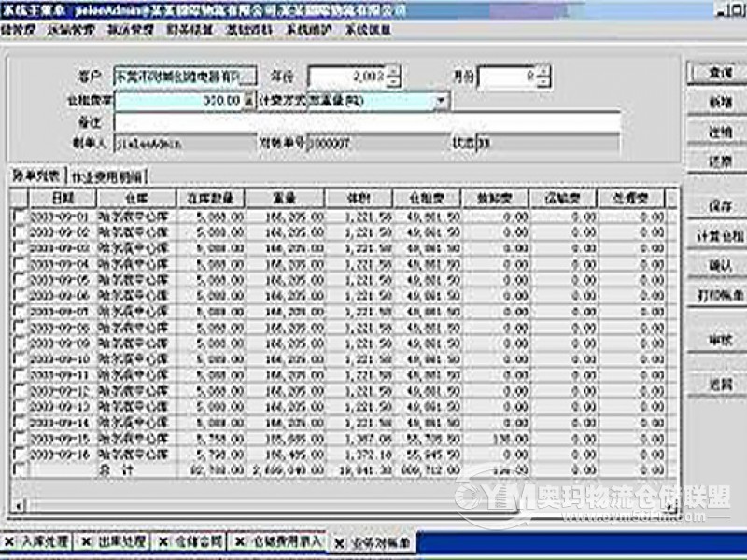
Task: Open the calculator icon beside the 仓租费率 field
Action: click(249, 101)
